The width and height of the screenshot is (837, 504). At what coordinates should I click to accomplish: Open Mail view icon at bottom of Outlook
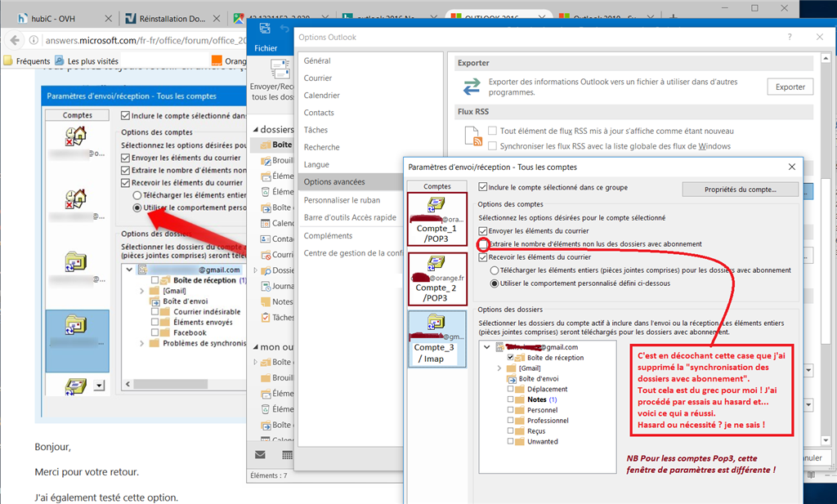[260, 455]
